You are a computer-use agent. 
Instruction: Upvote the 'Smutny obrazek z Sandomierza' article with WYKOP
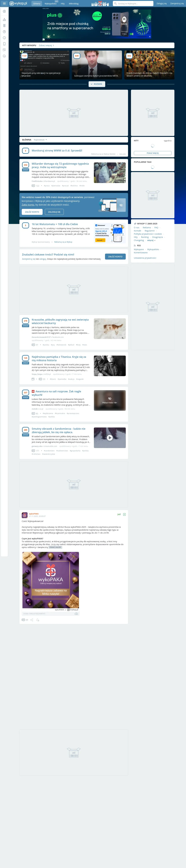tap(26, 435)
